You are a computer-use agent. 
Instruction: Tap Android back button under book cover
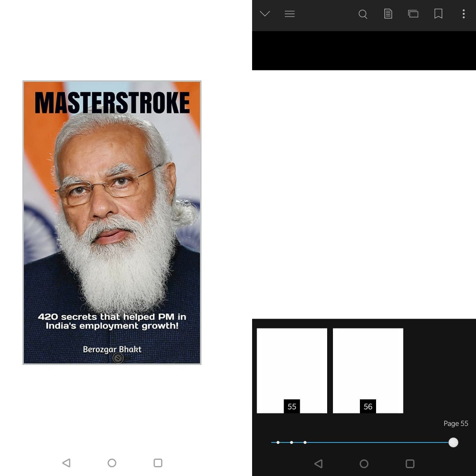pos(66,463)
